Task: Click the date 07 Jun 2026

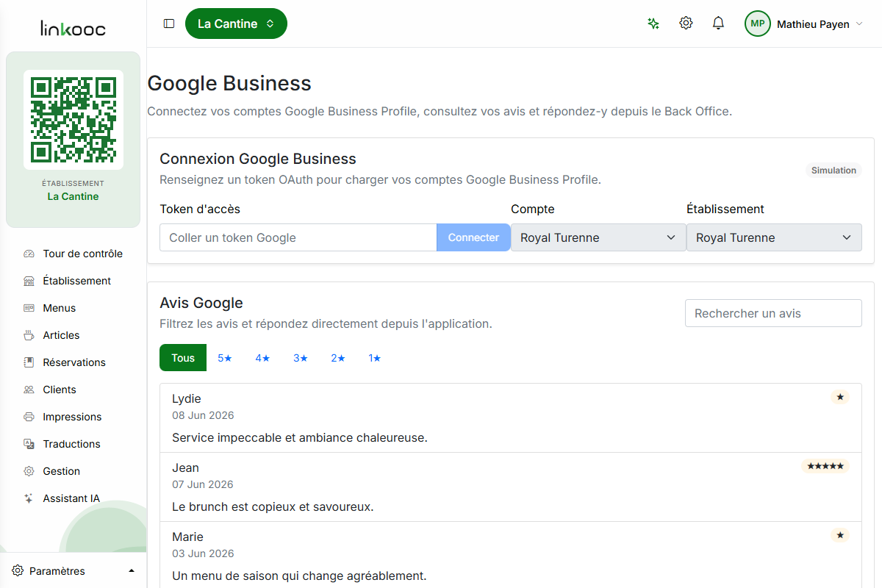Action: [x=203, y=484]
